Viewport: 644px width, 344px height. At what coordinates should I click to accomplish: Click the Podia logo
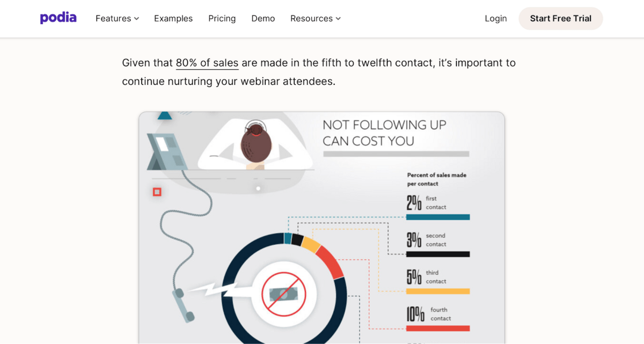(58, 18)
